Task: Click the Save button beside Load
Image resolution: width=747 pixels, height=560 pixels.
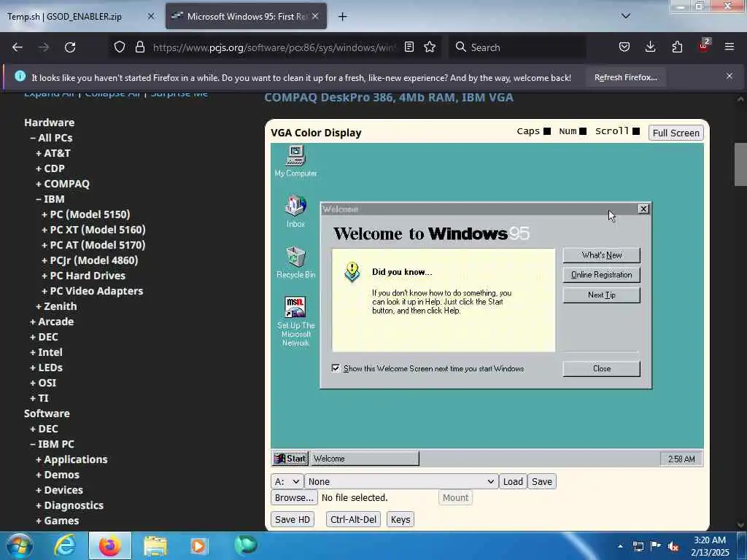Action: tap(542, 481)
